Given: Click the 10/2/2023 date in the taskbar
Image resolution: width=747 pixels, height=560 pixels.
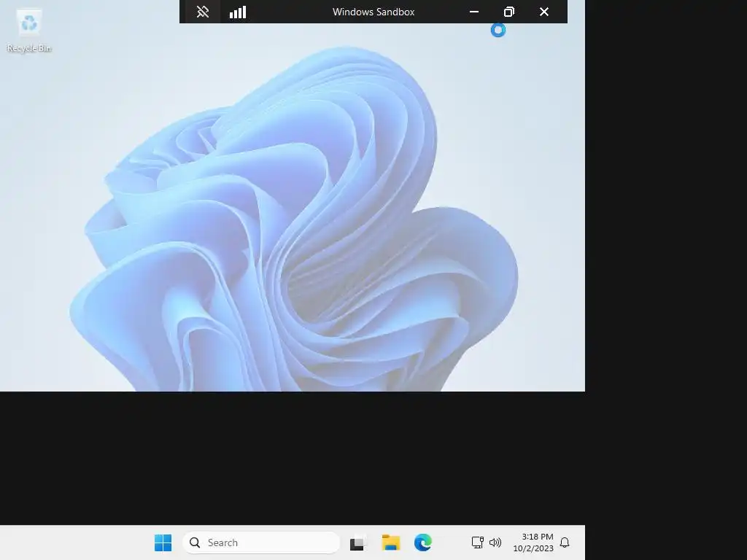Looking at the screenshot, I should (533, 548).
